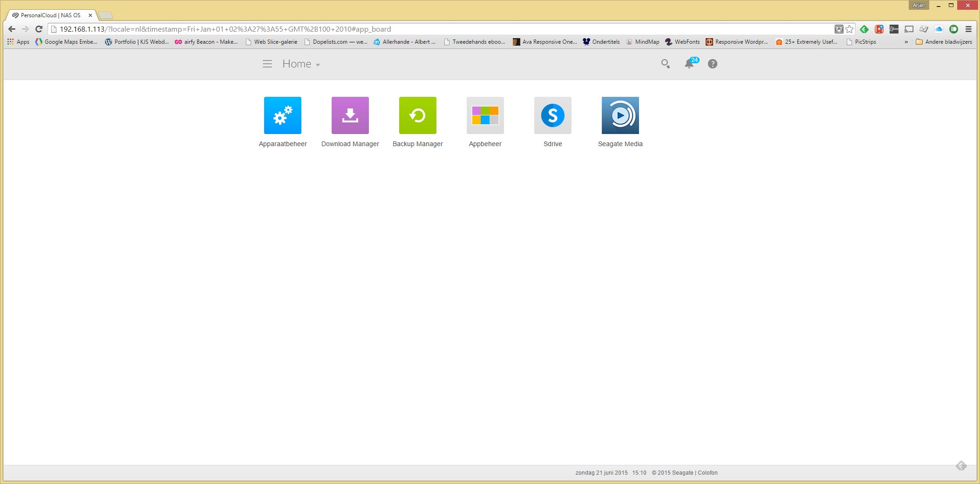The width and height of the screenshot is (980, 484).
Task: Open the Apparaatbeheer app
Action: 283,115
